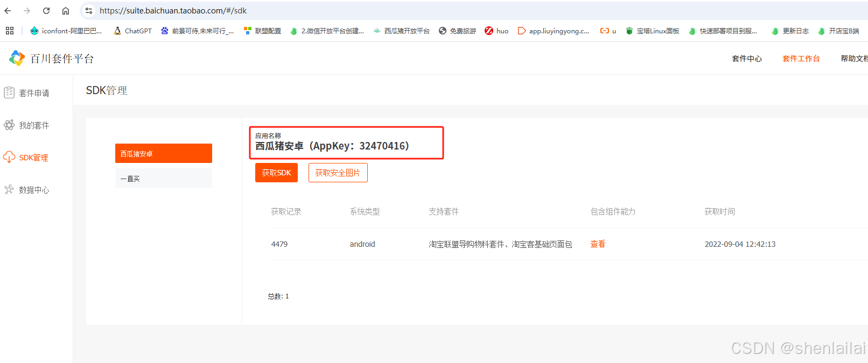This screenshot has height=363, width=868.
Task: Click the 我的套件 sidebar icon
Action: (x=9, y=125)
